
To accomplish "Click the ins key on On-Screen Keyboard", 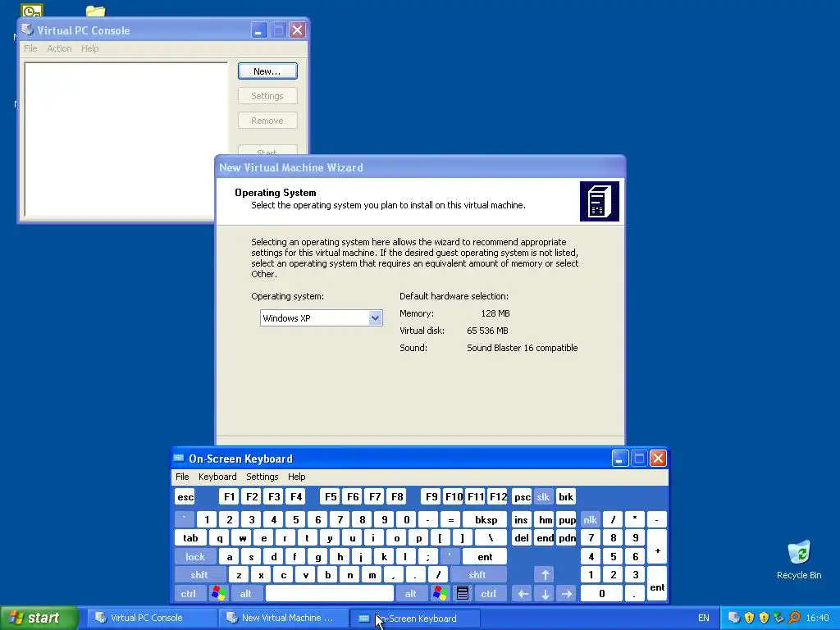I will point(522,519).
